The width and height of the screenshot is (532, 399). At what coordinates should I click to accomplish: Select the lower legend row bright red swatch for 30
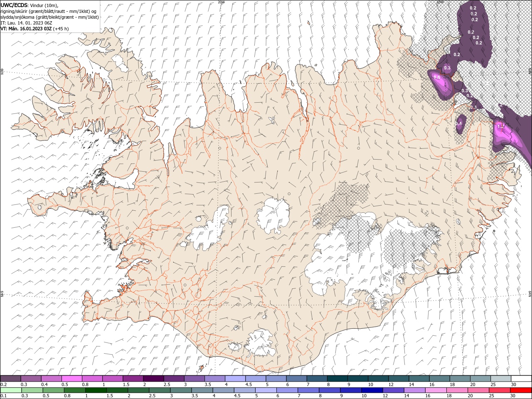pyautogui.click(x=521, y=390)
